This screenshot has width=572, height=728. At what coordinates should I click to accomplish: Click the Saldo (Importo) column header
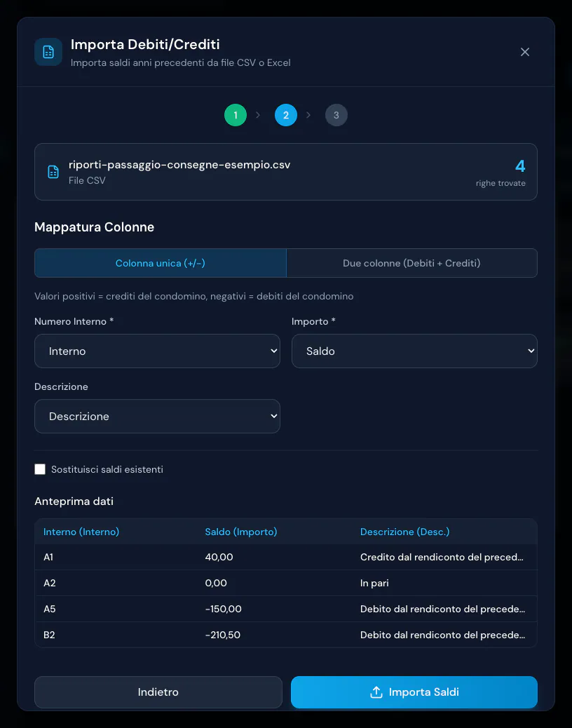[x=241, y=532]
